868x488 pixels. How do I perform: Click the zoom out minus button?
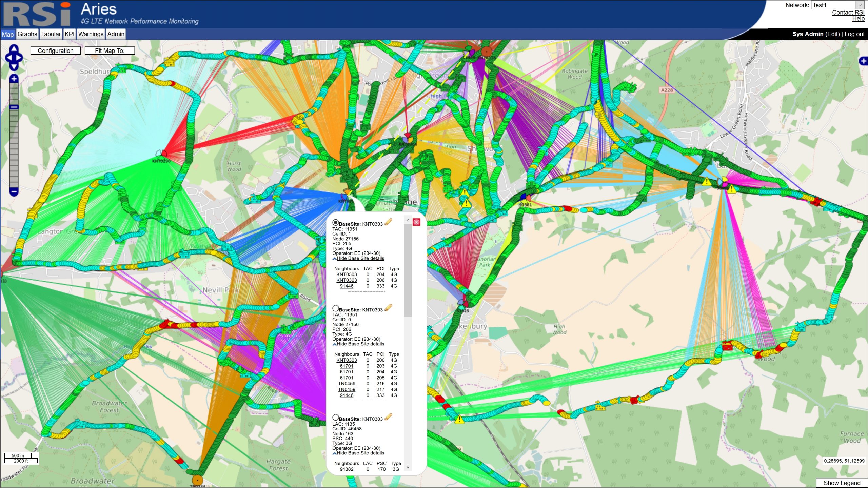click(14, 192)
